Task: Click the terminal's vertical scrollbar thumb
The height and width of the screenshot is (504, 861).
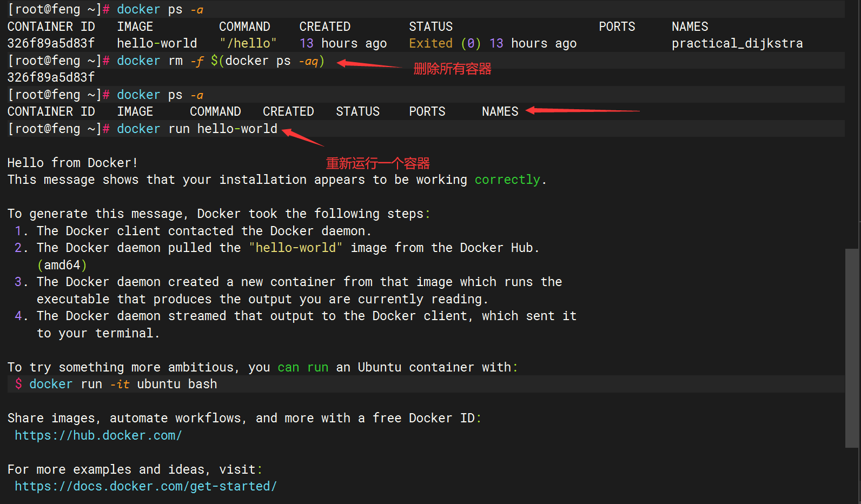Action: pyautogui.click(x=852, y=348)
